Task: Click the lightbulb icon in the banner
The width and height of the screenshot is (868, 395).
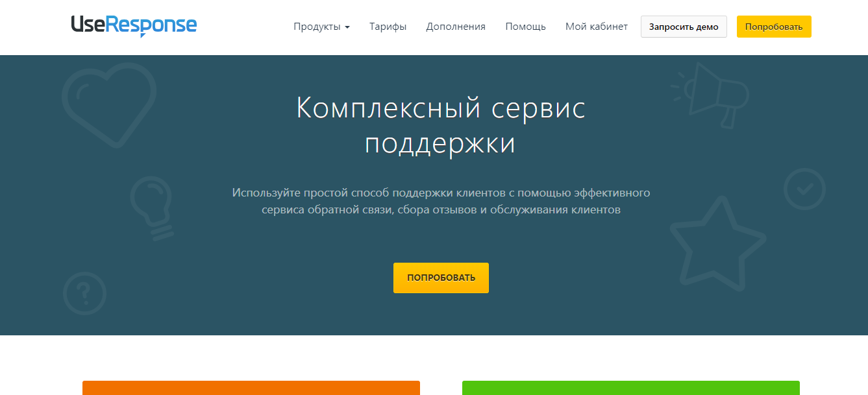Action: (152, 208)
